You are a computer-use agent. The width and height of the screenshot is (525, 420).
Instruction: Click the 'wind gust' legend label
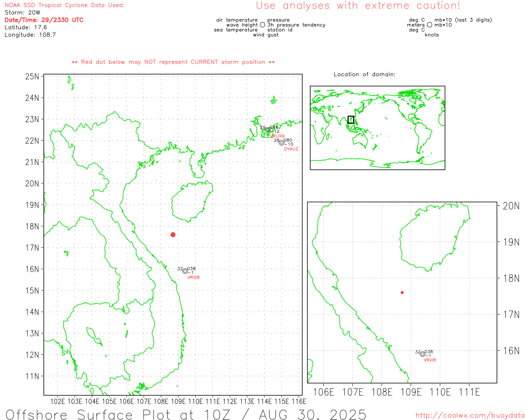[x=266, y=35]
